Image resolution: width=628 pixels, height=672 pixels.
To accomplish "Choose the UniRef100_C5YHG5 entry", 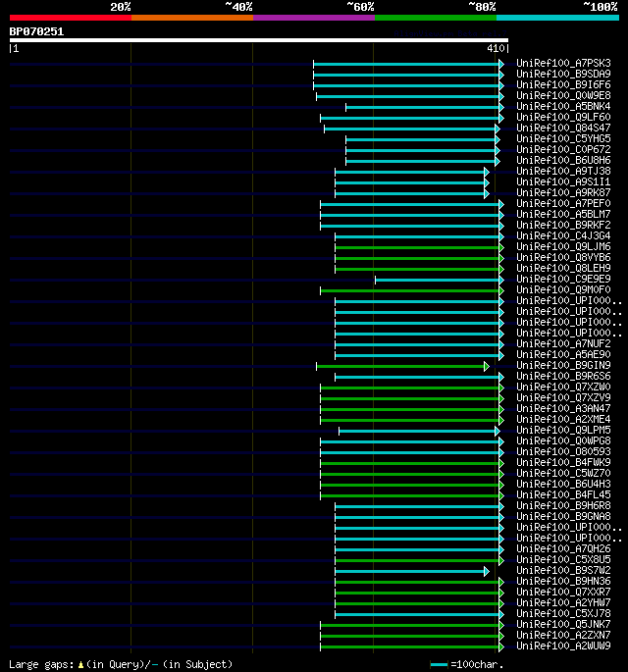I will pyautogui.click(x=563, y=139).
